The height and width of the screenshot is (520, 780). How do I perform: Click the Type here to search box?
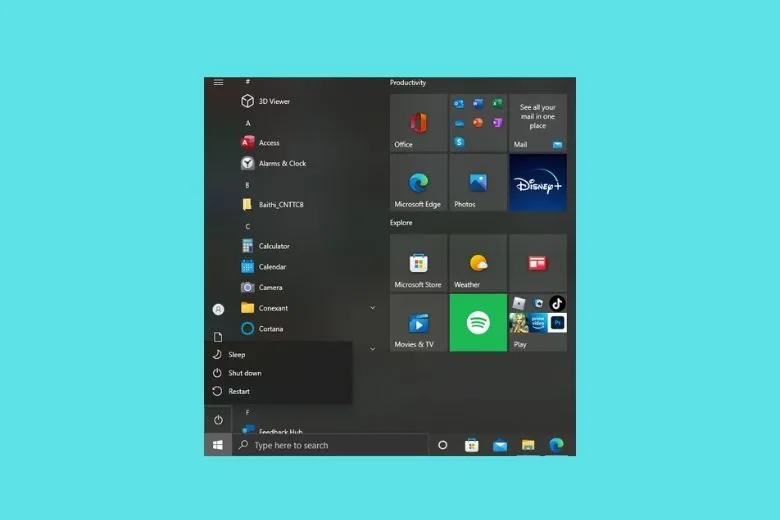point(331,445)
